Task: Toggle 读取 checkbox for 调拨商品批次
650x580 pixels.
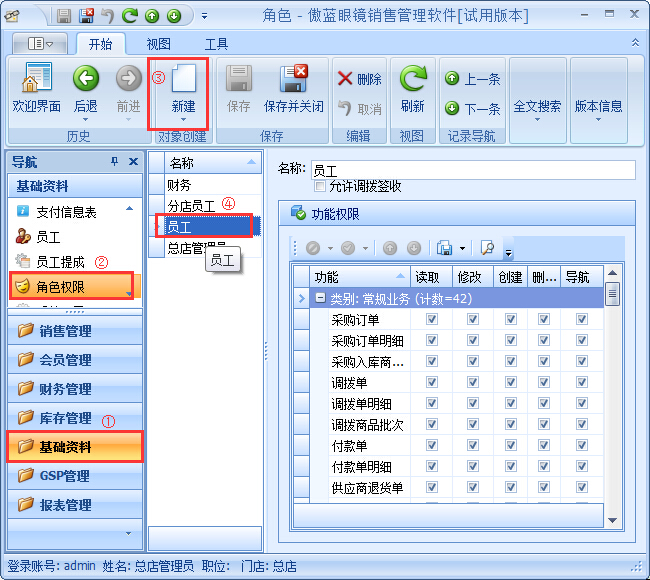Action: 432,424
